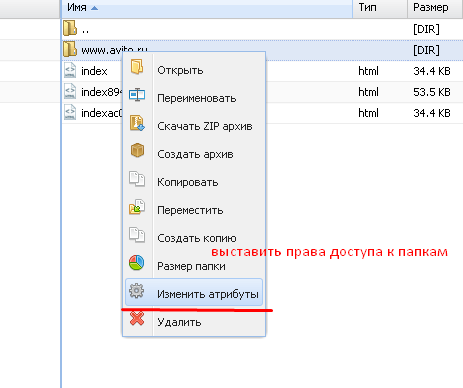Screen dimensions: 463x388
Task: Click the [DIR] size of www.avito.ru
Action: point(426,50)
